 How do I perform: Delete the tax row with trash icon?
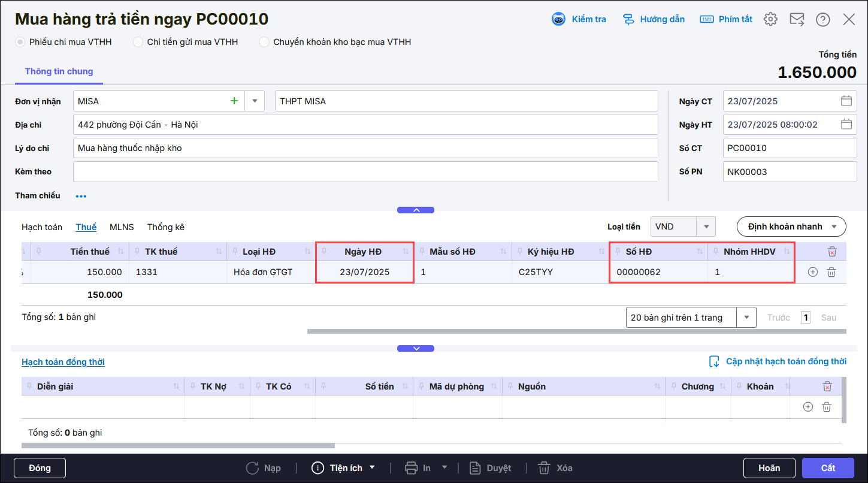click(831, 272)
